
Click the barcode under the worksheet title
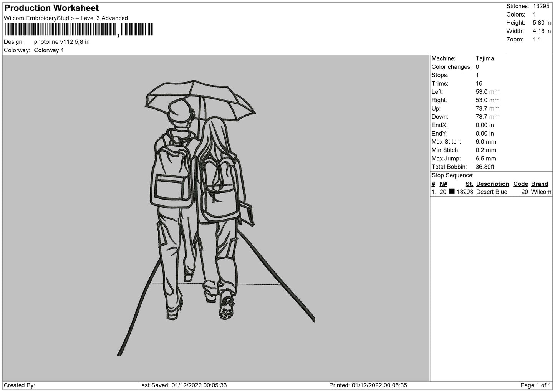click(78, 30)
